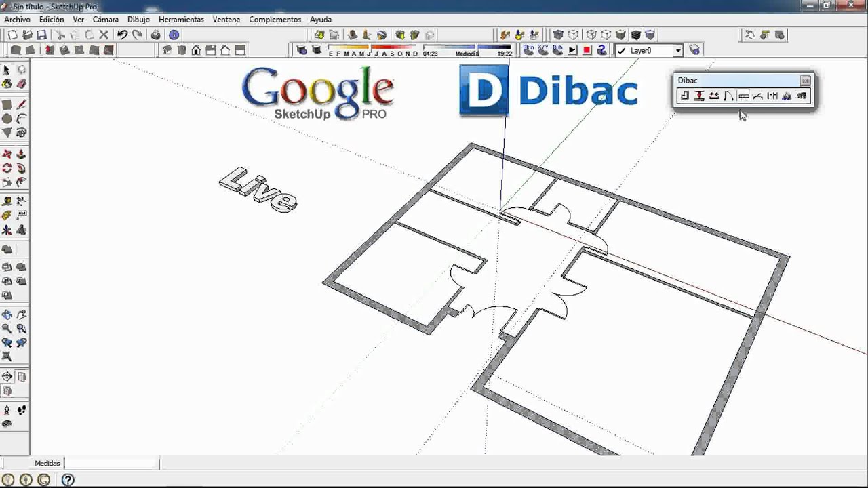This screenshot has width=868, height=488.
Task: Open the Complementos menu
Action: pos(275,20)
